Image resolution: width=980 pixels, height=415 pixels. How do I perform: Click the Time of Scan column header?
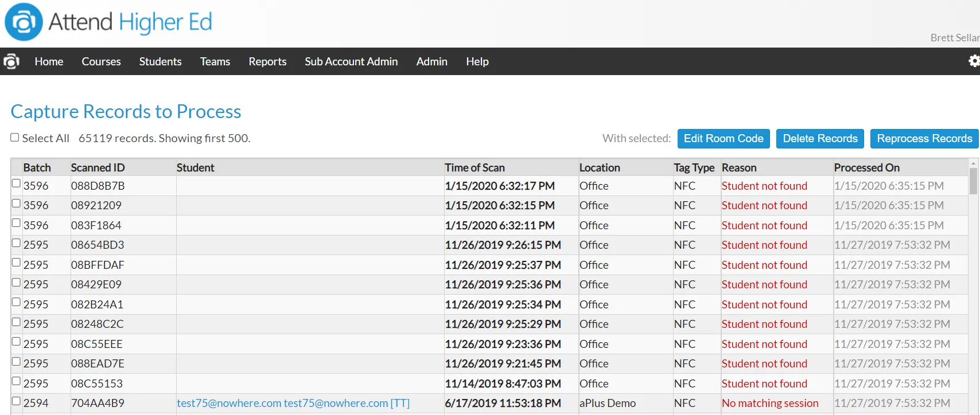(x=475, y=167)
